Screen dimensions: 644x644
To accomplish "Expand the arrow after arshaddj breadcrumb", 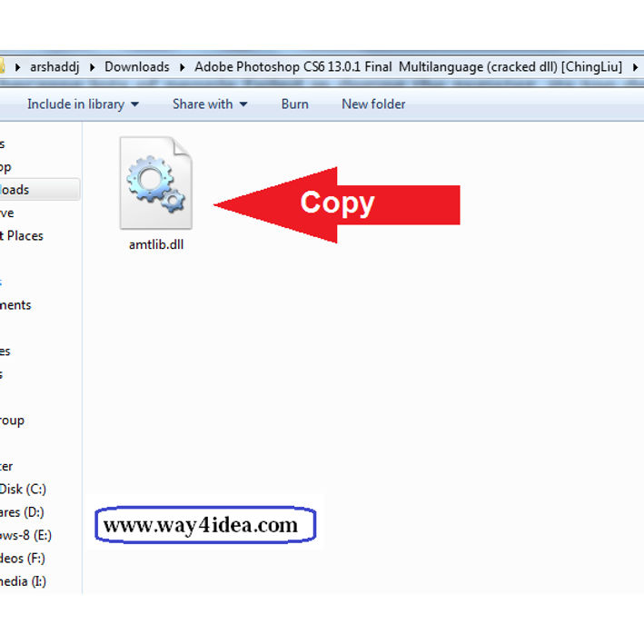I will 92,67.
